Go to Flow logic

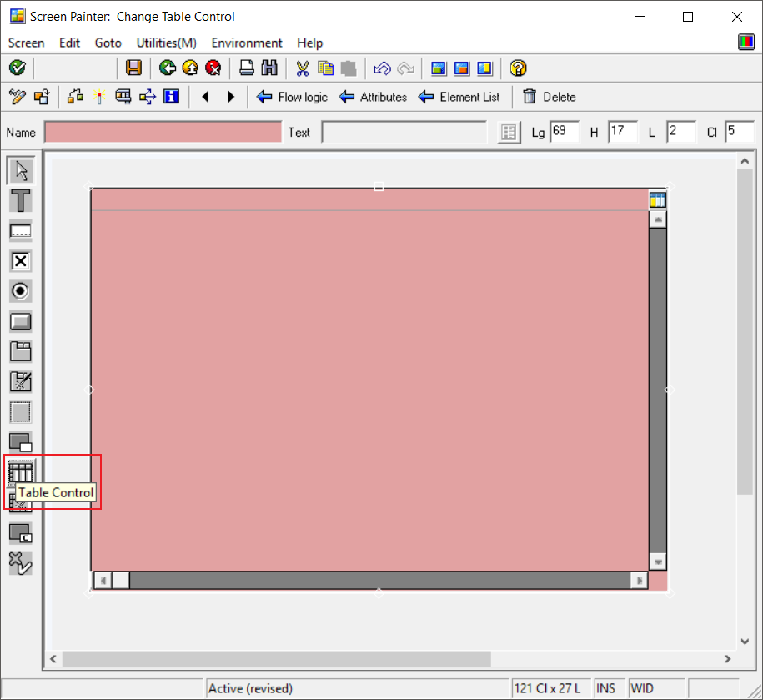292,97
